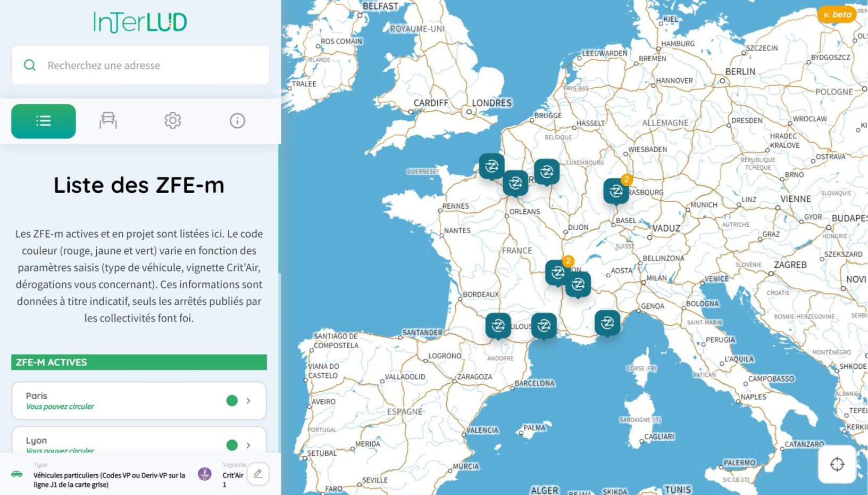Click the v. beta badge
This screenshot has height=495, width=868.
[x=837, y=14]
